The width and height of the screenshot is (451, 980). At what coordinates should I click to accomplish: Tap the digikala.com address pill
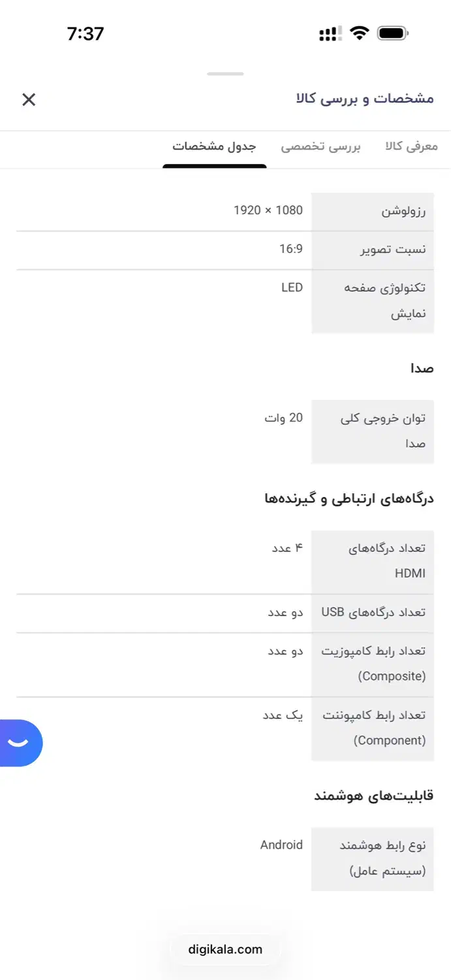tap(225, 949)
